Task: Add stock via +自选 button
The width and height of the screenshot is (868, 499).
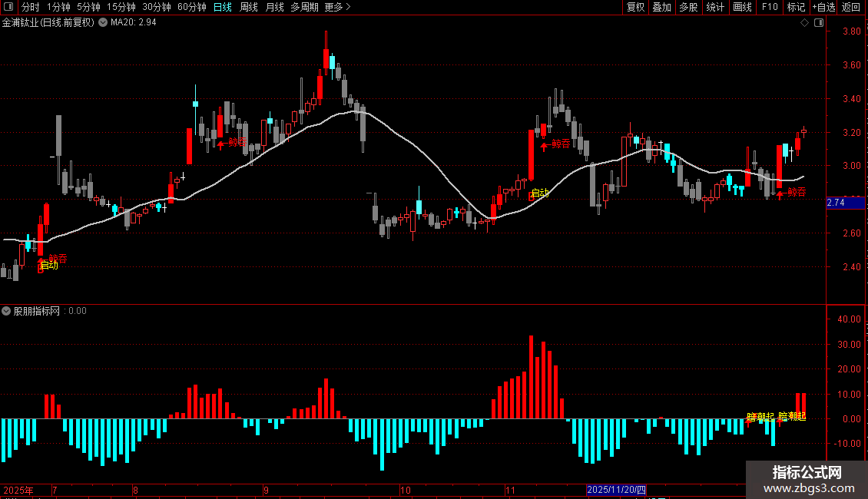Action: 823,7
